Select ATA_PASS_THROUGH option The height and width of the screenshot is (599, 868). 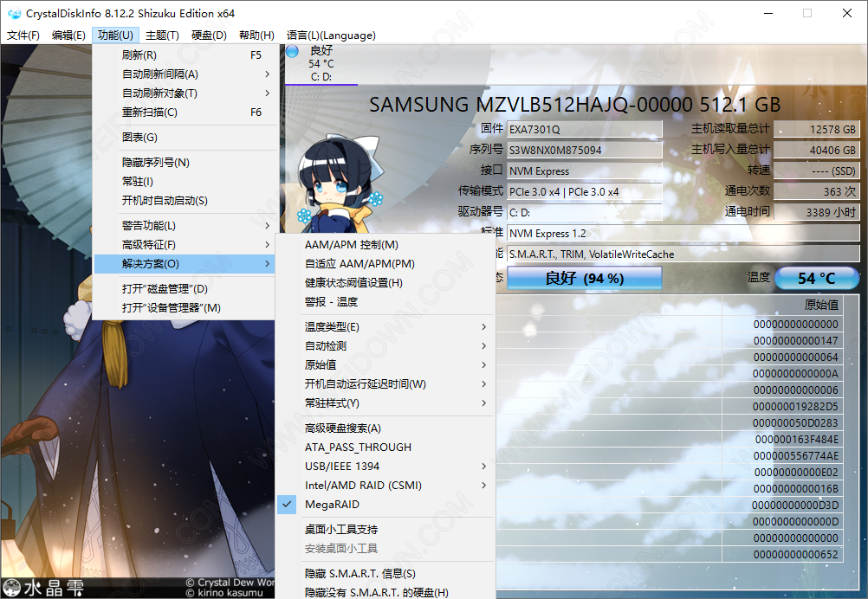pos(385,447)
